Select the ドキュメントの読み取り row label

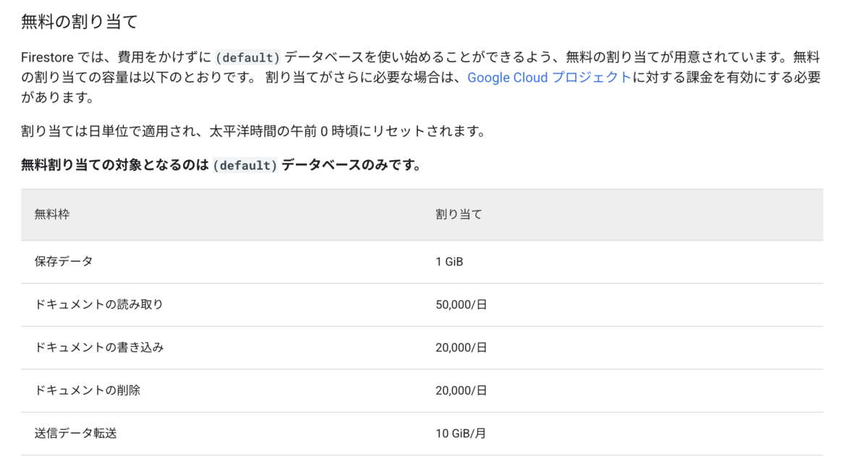(99, 305)
